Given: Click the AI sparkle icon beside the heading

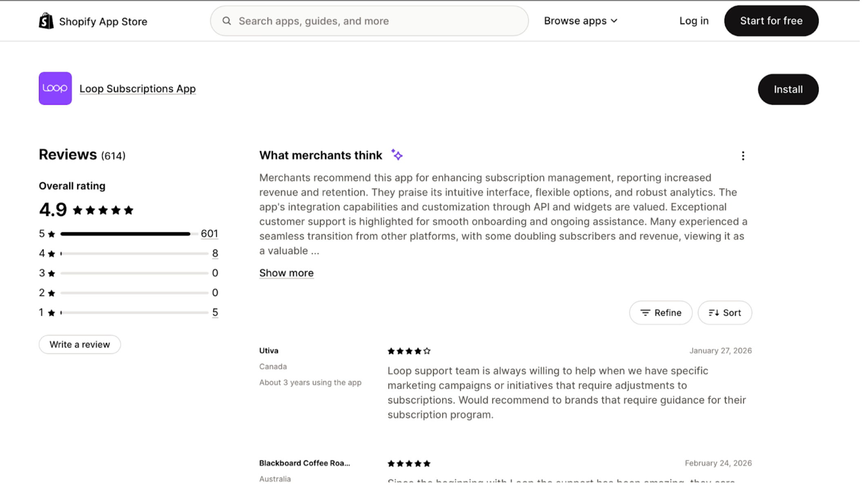Looking at the screenshot, I should pyautogui.click(x=397, y=155).
